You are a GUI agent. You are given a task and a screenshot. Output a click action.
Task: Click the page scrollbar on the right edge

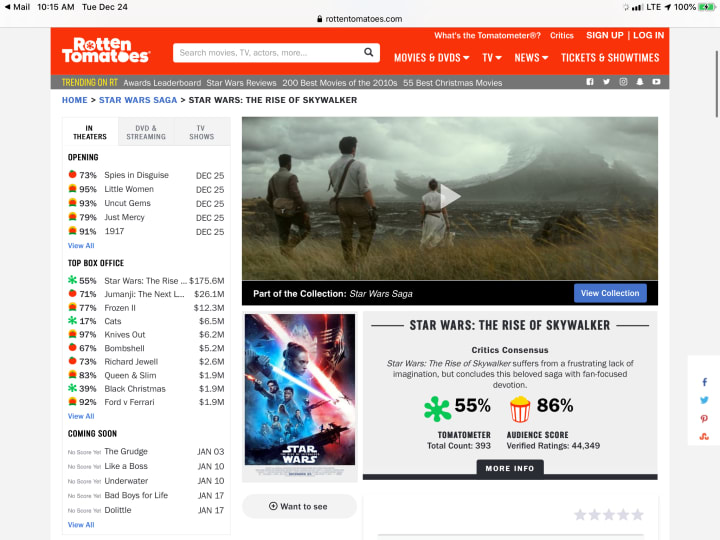pyautogui.click(x=717, y=84)
